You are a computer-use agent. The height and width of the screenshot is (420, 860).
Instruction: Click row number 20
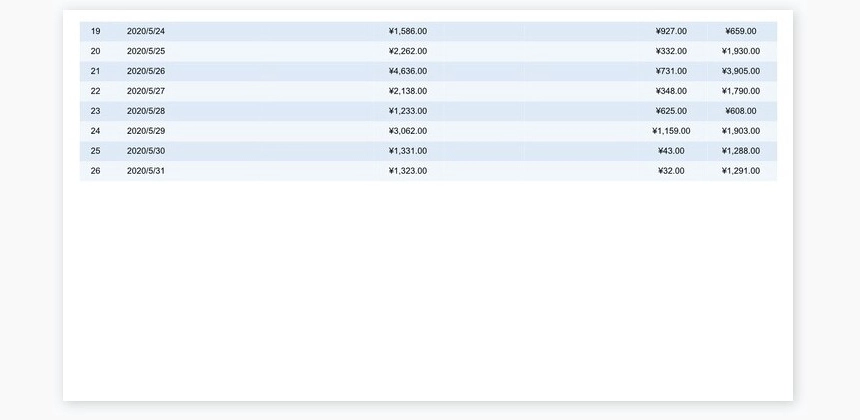(96, 51)
